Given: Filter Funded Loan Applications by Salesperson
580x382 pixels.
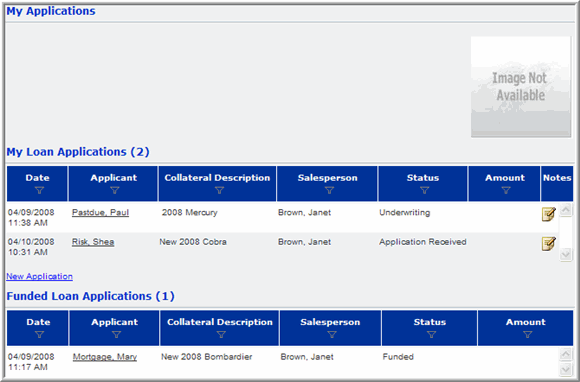Looking at the screenshot, I should click(x=332, y=334).
